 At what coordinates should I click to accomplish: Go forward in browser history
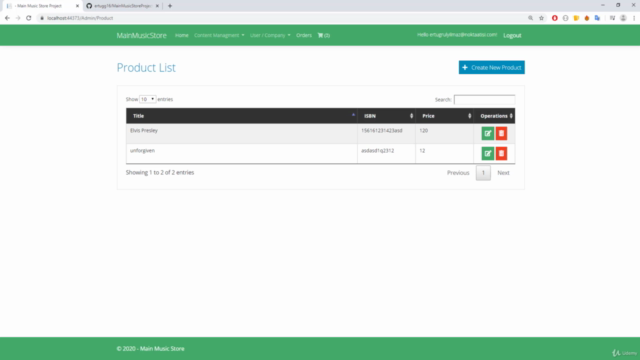(18, 18)
